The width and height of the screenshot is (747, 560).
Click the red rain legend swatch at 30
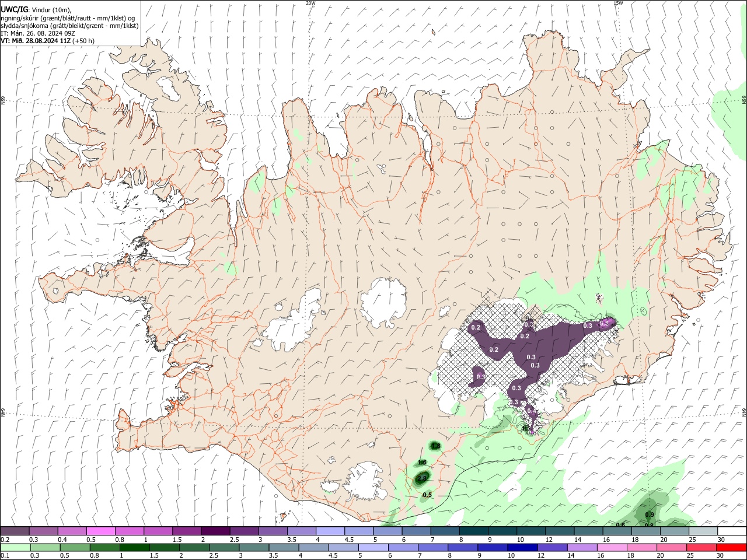732,548
